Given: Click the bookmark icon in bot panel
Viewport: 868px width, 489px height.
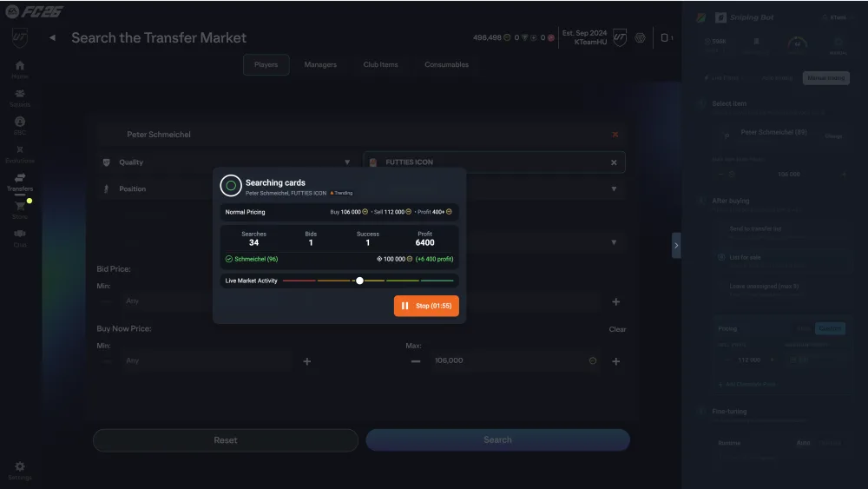Looking at the screenshot, I should click(756, 41).
